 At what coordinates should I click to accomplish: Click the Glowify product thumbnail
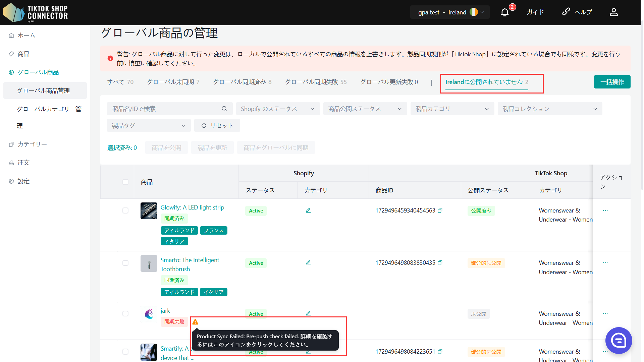click(149, 211)
